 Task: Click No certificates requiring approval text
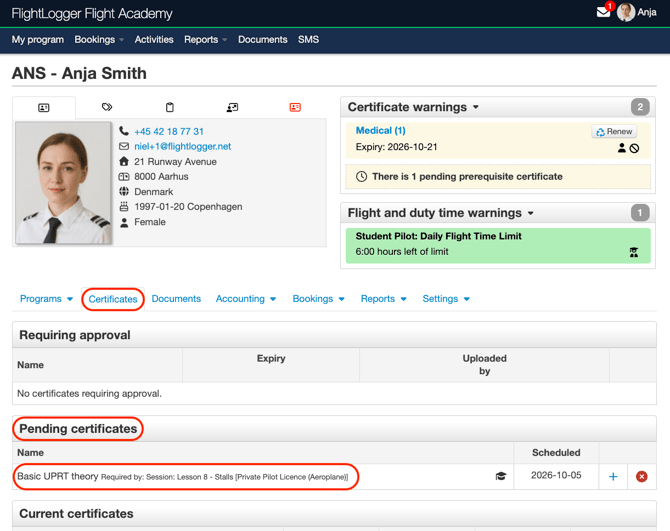point(89,393)
